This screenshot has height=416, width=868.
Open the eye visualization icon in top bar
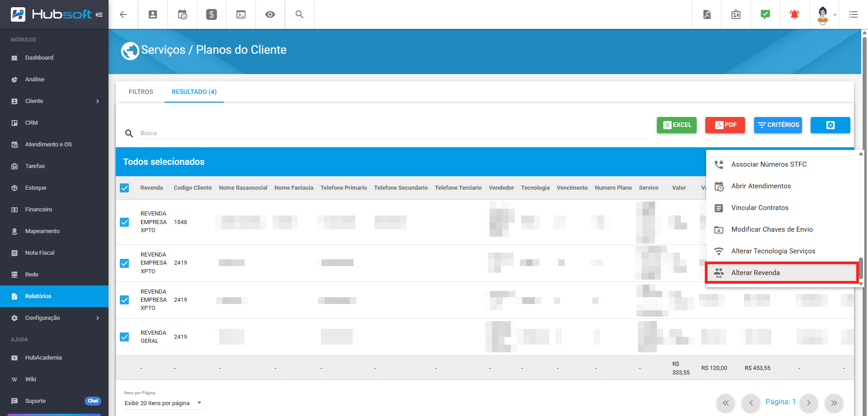pyautogui.click(x=270, y=14)
